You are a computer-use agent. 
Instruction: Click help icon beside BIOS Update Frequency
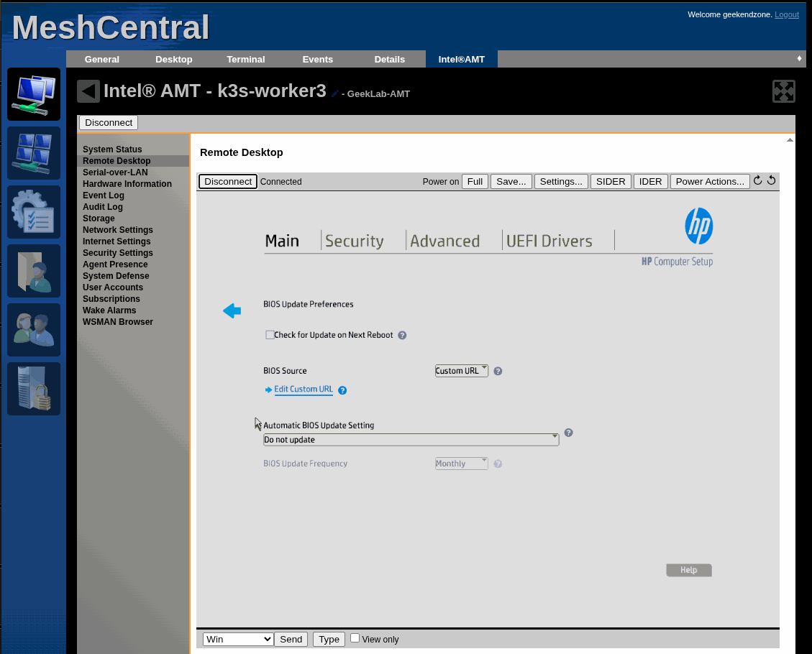point(498,464)
